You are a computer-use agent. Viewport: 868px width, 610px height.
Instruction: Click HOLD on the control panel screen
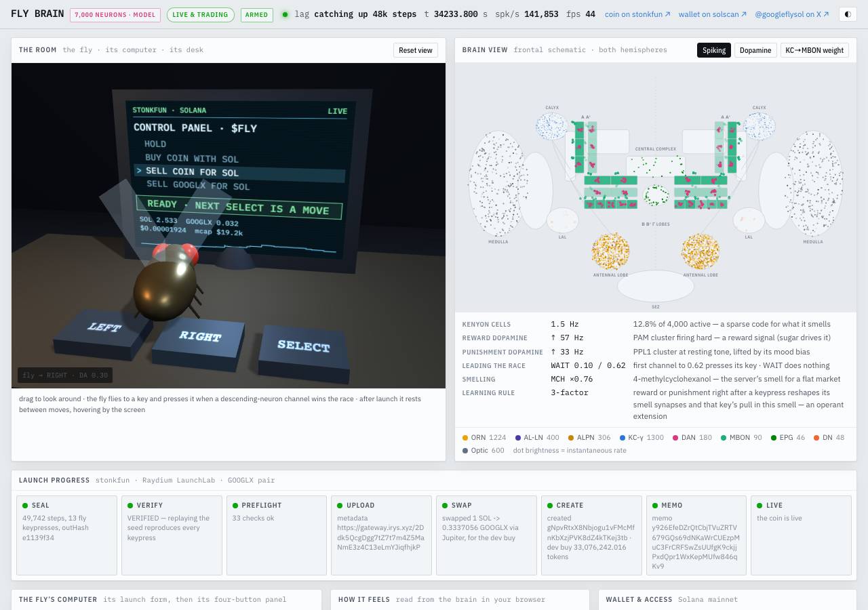click(155, 144)
